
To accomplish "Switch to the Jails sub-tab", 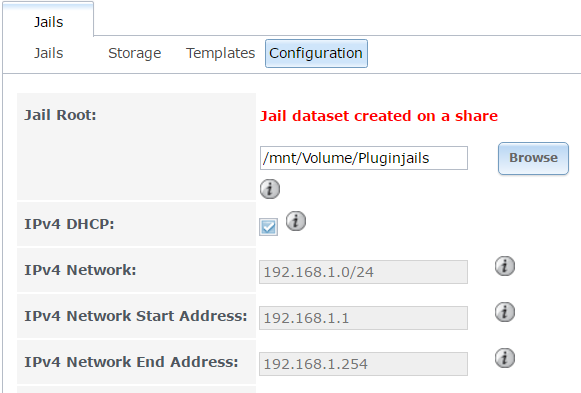I will point(49,53).
